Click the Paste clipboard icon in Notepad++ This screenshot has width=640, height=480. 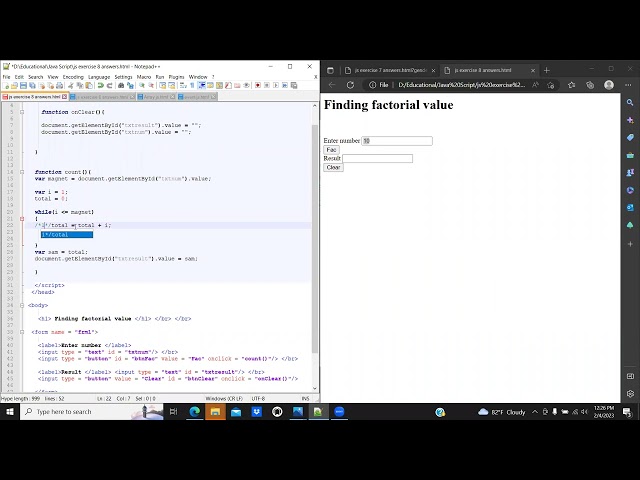pyautogui.click(x=89, y=85)
